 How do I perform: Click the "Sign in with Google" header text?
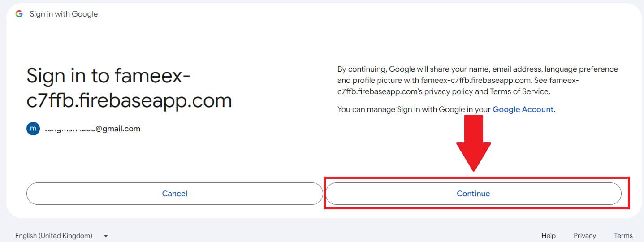(64, 14)
